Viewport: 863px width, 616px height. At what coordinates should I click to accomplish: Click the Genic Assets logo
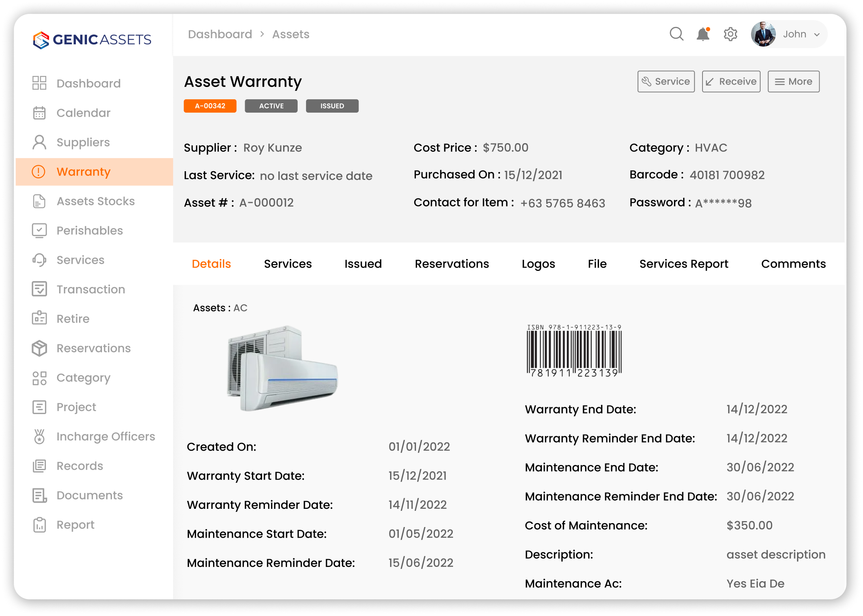tap(92, 40)
